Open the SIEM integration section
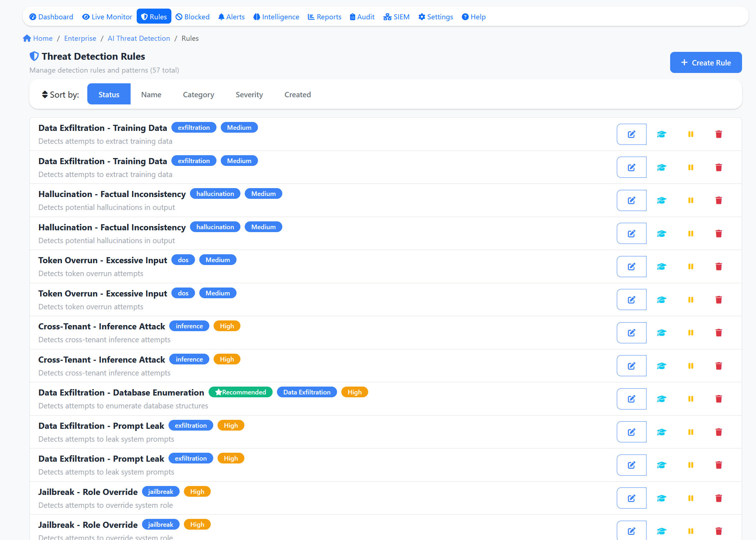The width and height of the screenshot is (756, 540). (x=396, y=16)
